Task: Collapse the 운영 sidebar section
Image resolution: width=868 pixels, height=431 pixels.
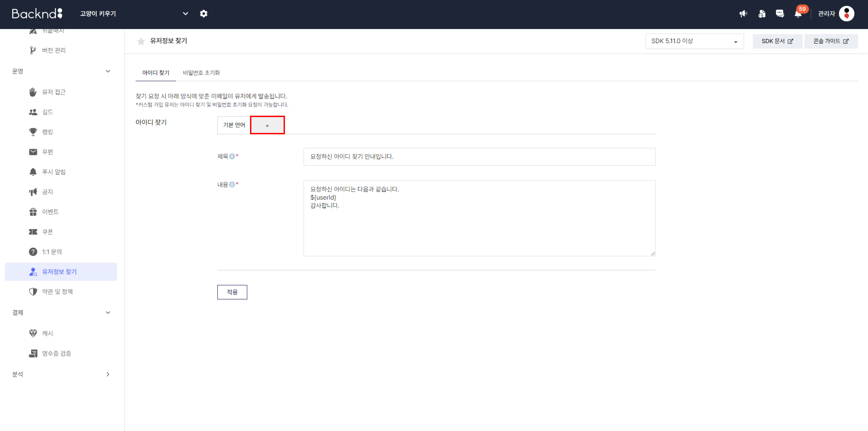Action: [x=108, y=71]
